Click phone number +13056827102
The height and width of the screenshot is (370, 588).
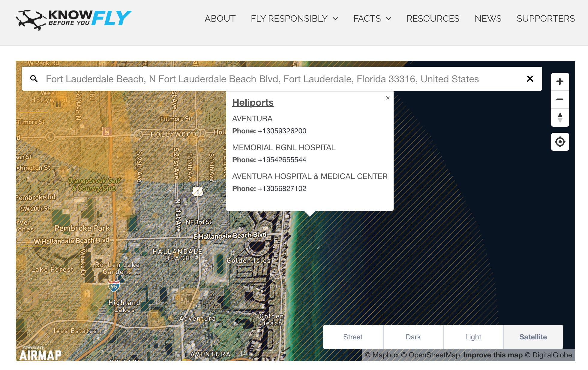click(282, 189)
